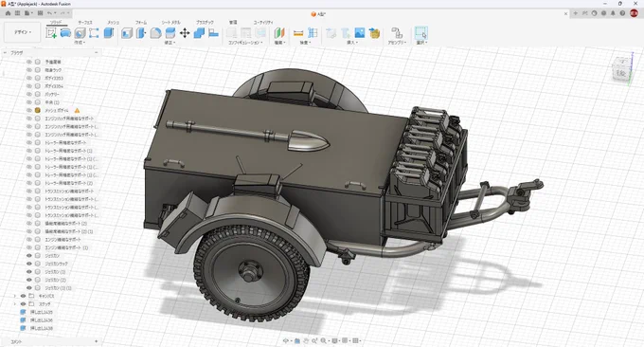Viewport: 644px width, 347px height.
Task: Click the Home icon in quick access bar
Action: [8, 13]
